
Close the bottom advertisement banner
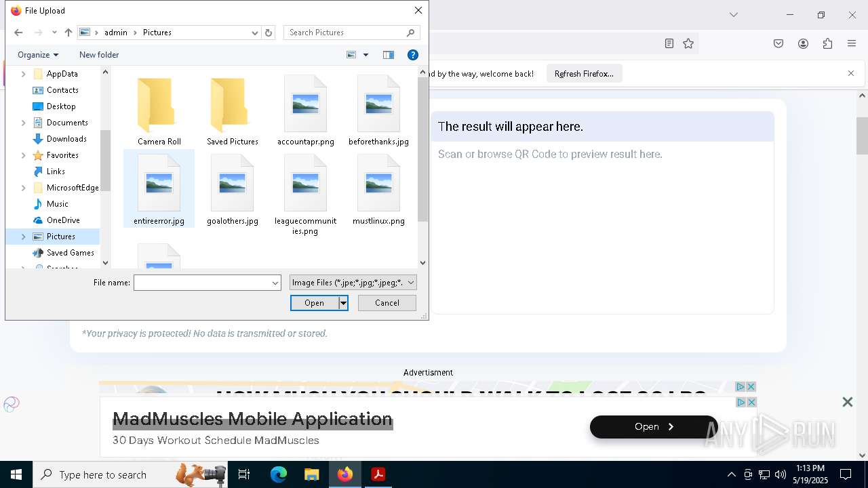pos(847,402)
